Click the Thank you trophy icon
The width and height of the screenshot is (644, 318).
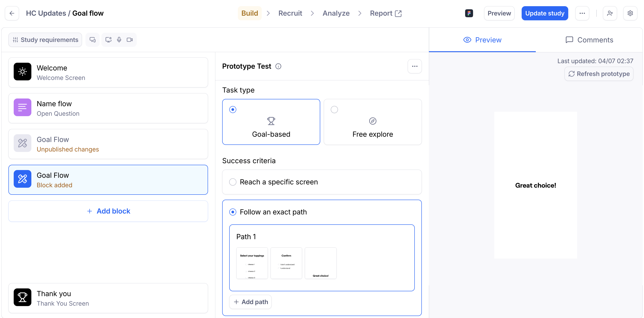23,297
